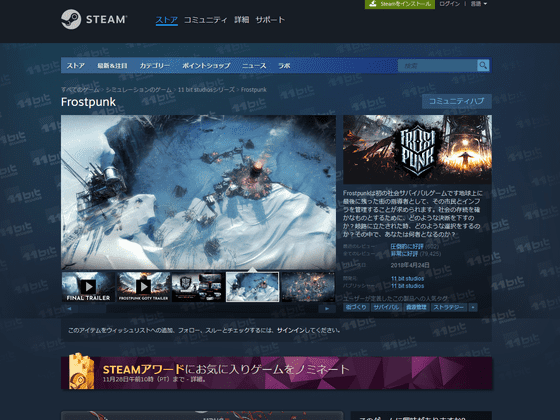Select the city overview screenshot thumbnail

[x=252, y=287]
